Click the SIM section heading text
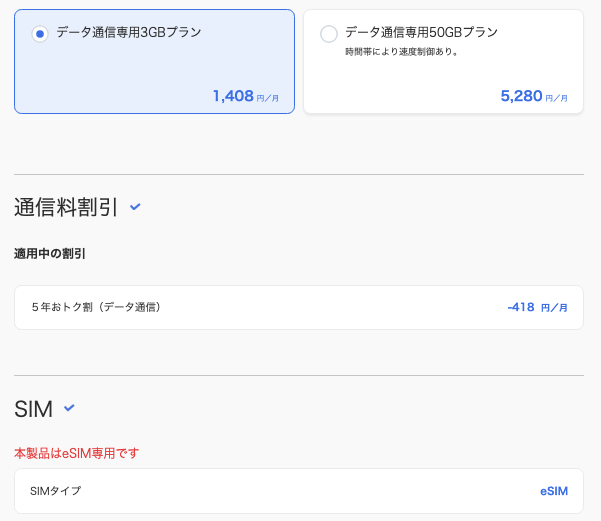Image resolution: width=601 pixels, height=521 pixels. (34, 409)
